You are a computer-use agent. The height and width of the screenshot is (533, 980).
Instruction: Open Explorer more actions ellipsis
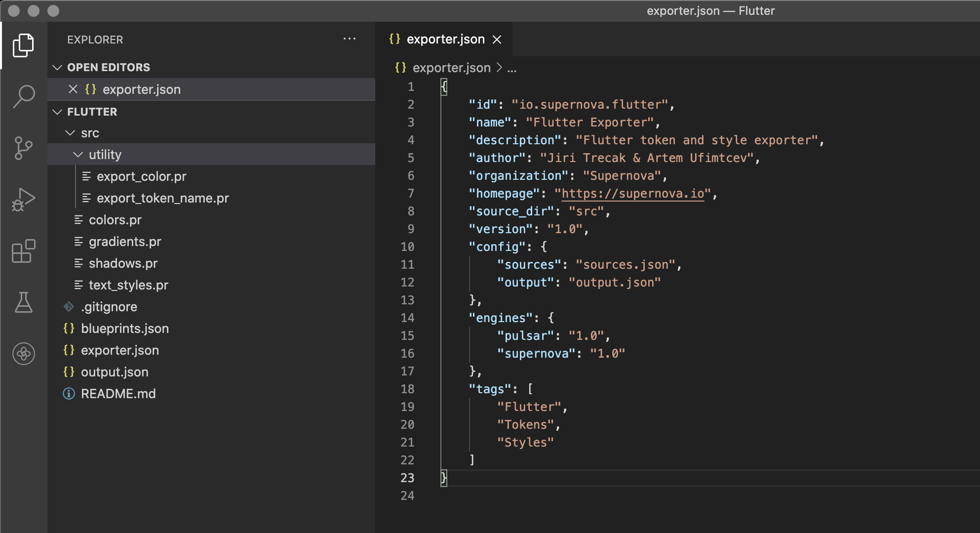(x=350, y=39)
